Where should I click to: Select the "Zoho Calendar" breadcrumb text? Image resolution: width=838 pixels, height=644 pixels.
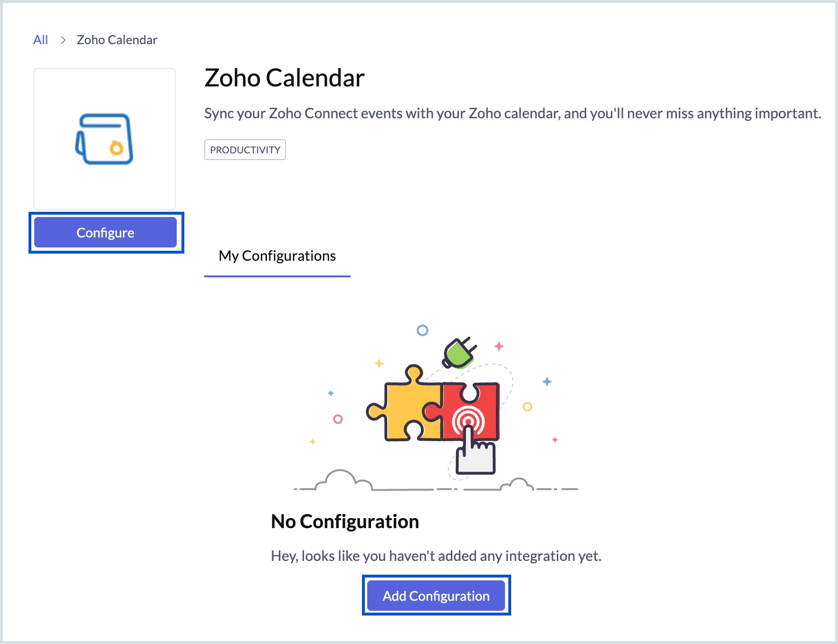[x=117, y=40]
